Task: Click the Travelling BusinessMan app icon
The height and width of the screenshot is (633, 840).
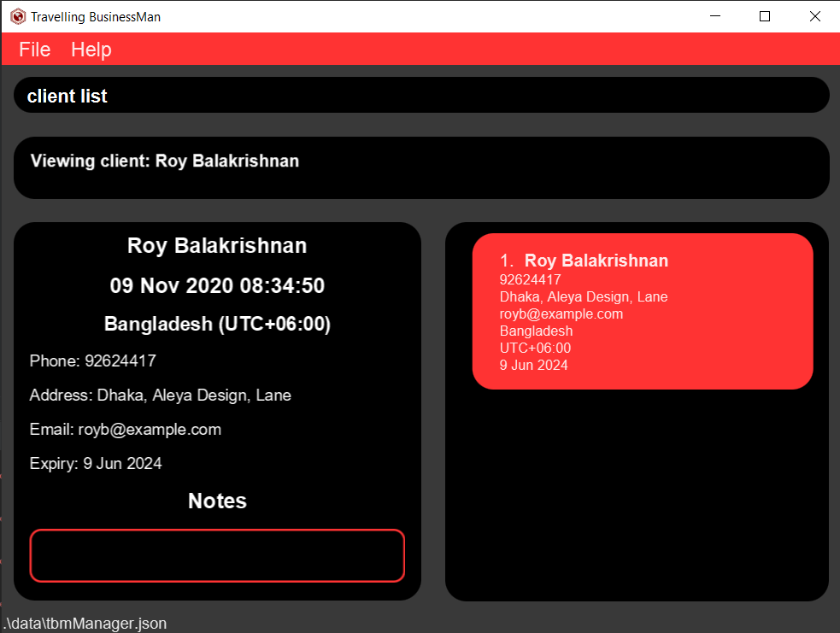Action: coord(17,16)
